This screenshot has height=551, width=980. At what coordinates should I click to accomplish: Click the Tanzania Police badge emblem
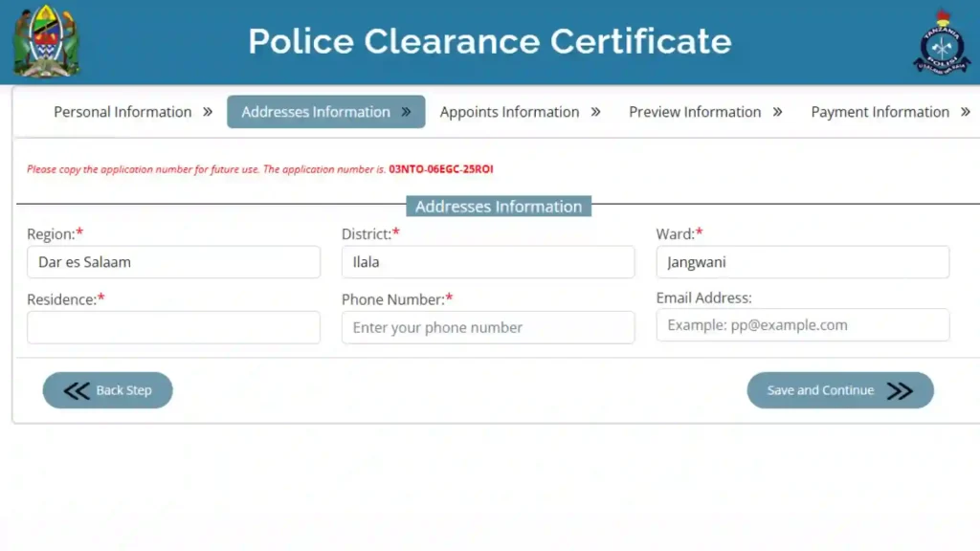942,42
